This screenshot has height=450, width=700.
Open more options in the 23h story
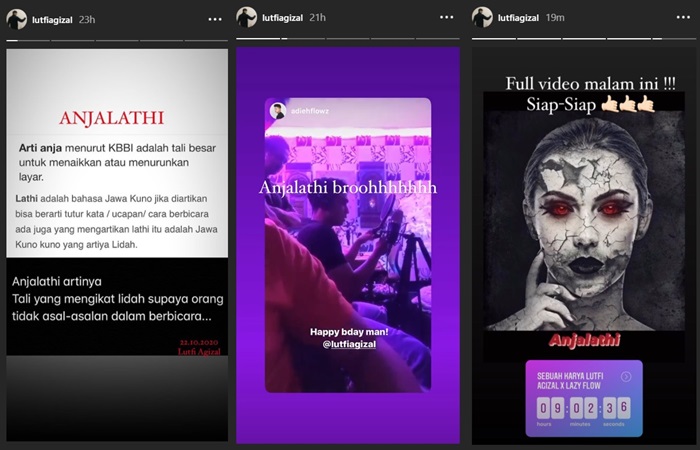pyautogui.click(x=215, y=20)
